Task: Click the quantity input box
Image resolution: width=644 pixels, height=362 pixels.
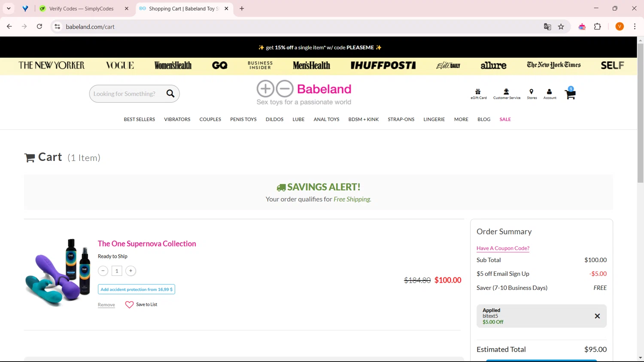Action: [117, 271]
